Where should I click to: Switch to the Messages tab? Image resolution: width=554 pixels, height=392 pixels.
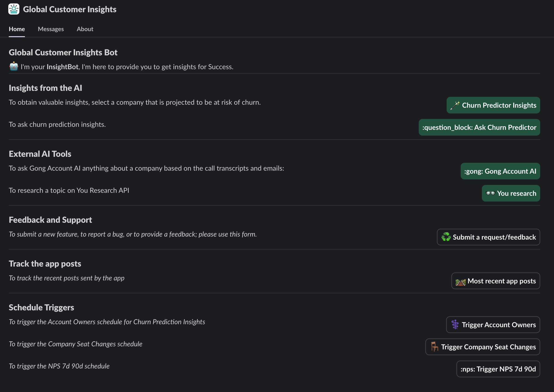(x=51, y=29)
